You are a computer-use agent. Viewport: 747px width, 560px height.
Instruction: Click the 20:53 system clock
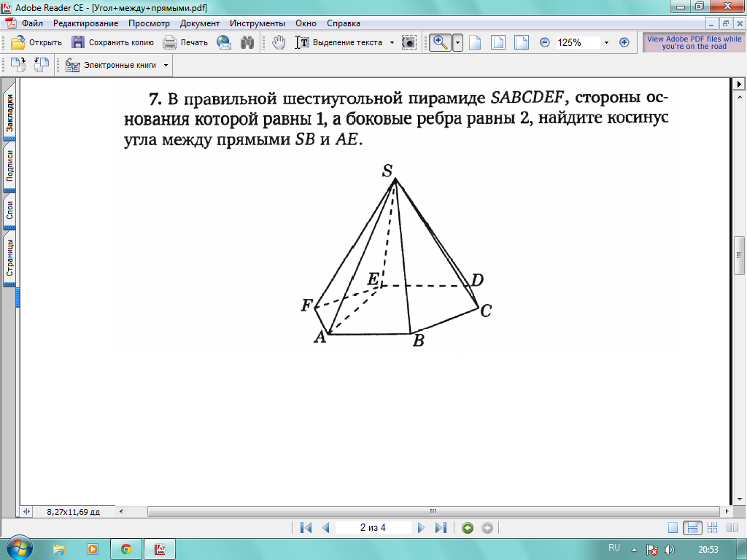tap(708, 550)
